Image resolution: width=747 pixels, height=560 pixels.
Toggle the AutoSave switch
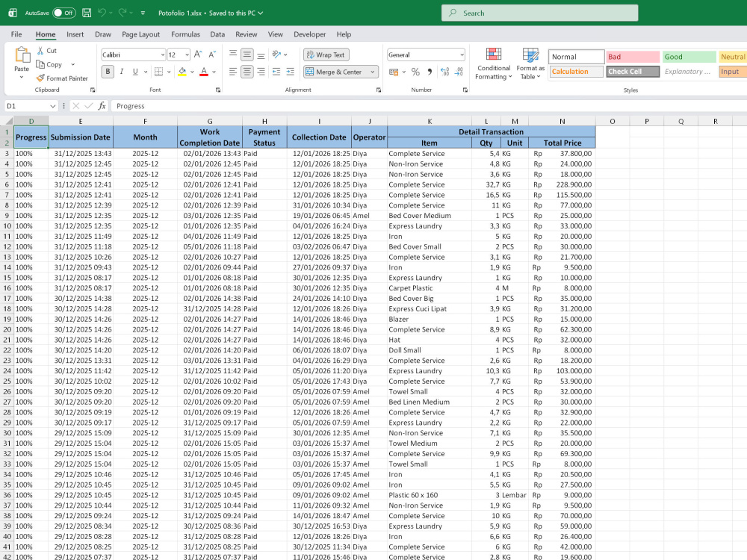[63, 13]
